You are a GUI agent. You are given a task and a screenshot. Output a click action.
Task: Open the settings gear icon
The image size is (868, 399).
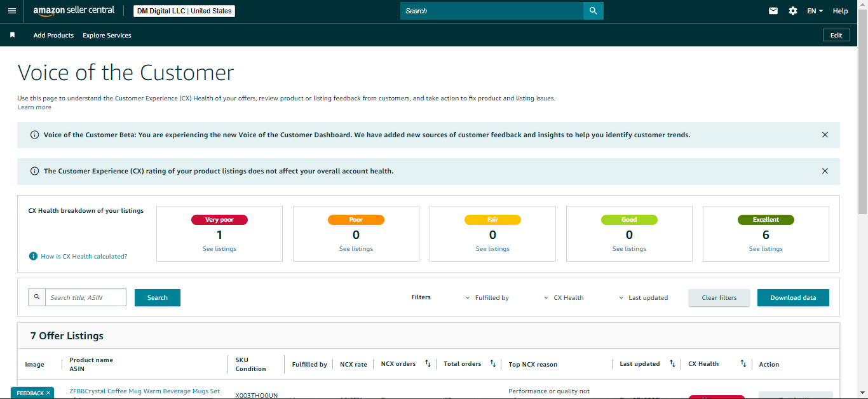pos(793,11)
